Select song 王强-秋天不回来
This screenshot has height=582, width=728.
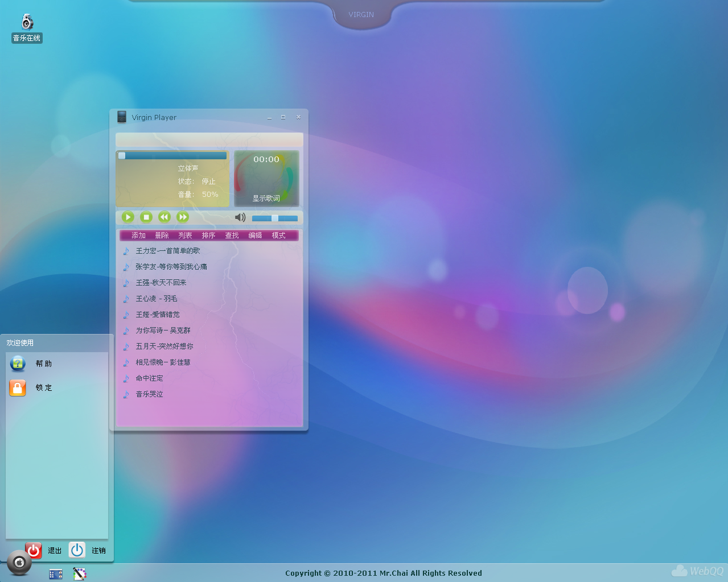tap(161, 283)
